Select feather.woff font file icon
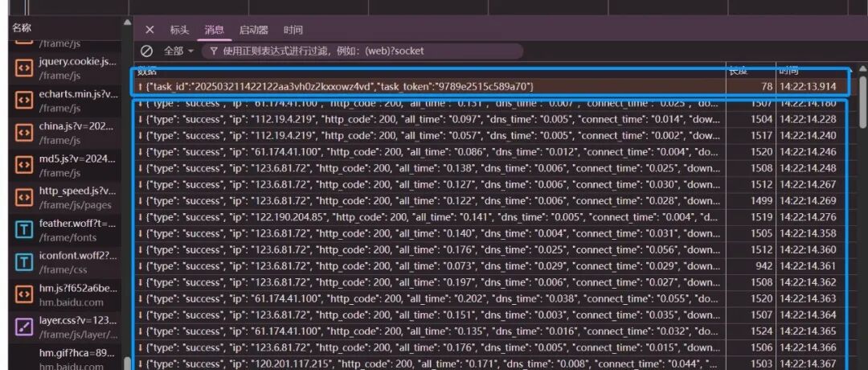This screenshot has width=868, height=370. [23, 230]
